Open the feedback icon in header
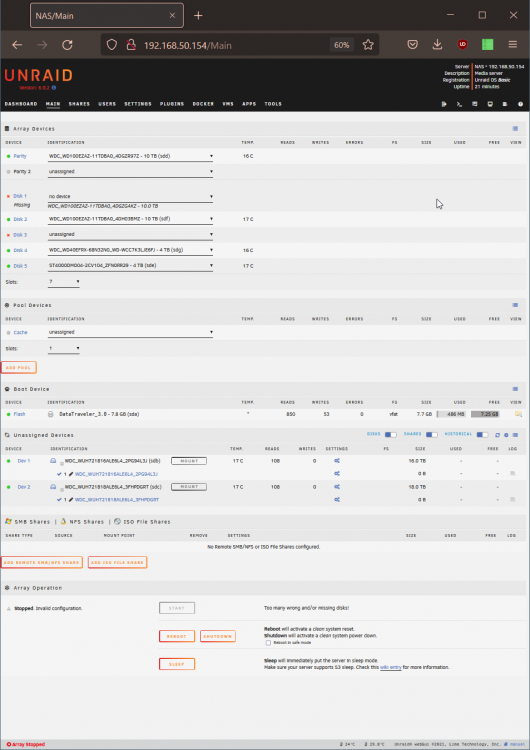530x750 pixels. click(x=475, y=104)
